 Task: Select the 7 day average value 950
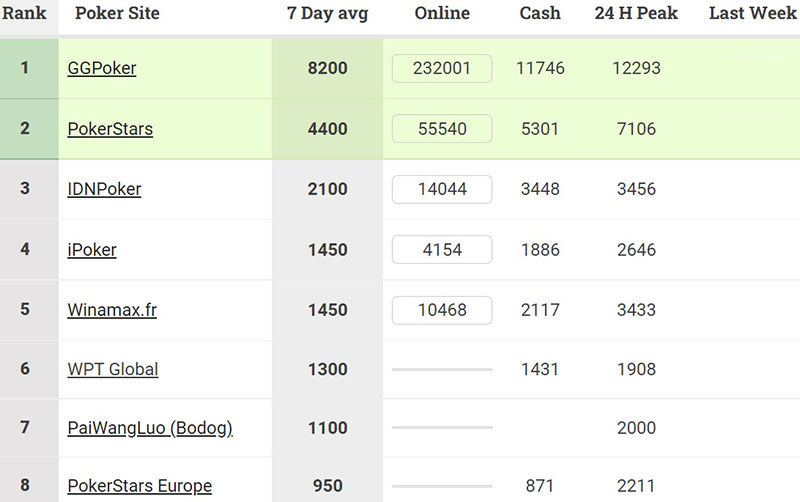328,485
